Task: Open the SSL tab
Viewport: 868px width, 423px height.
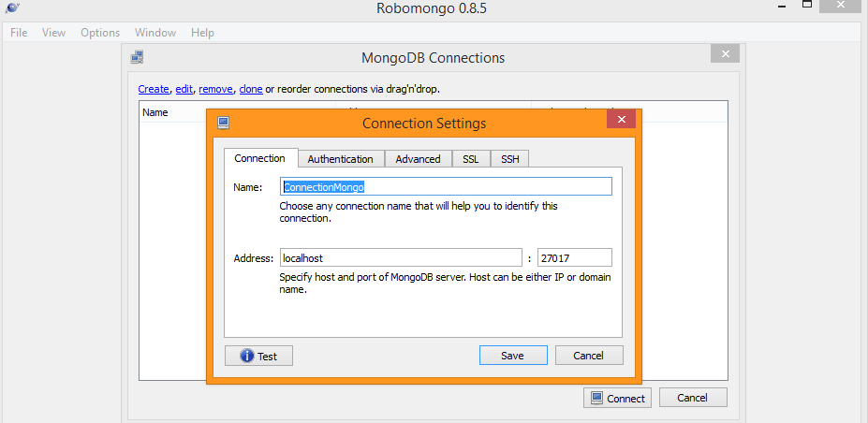Action: (470, 159)
